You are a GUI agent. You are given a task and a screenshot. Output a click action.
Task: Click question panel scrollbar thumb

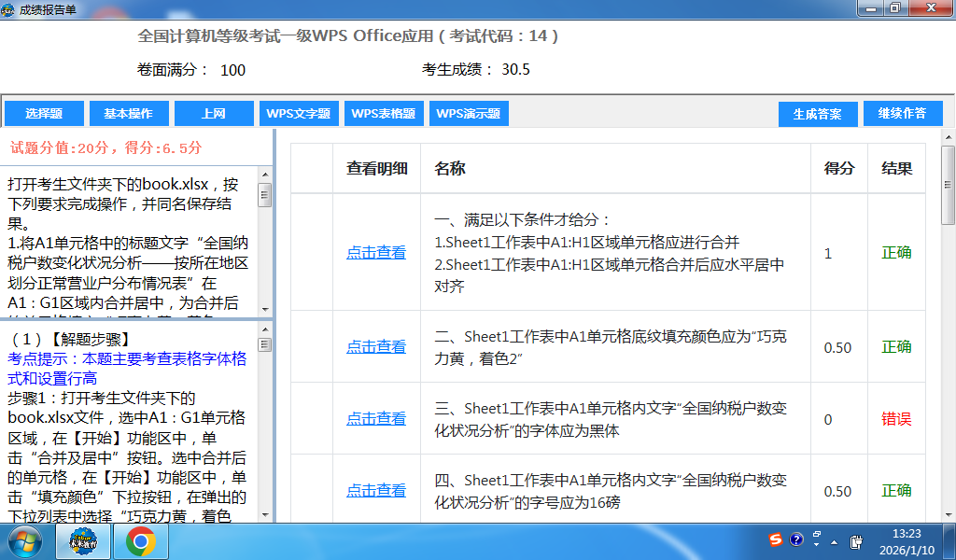264,195
